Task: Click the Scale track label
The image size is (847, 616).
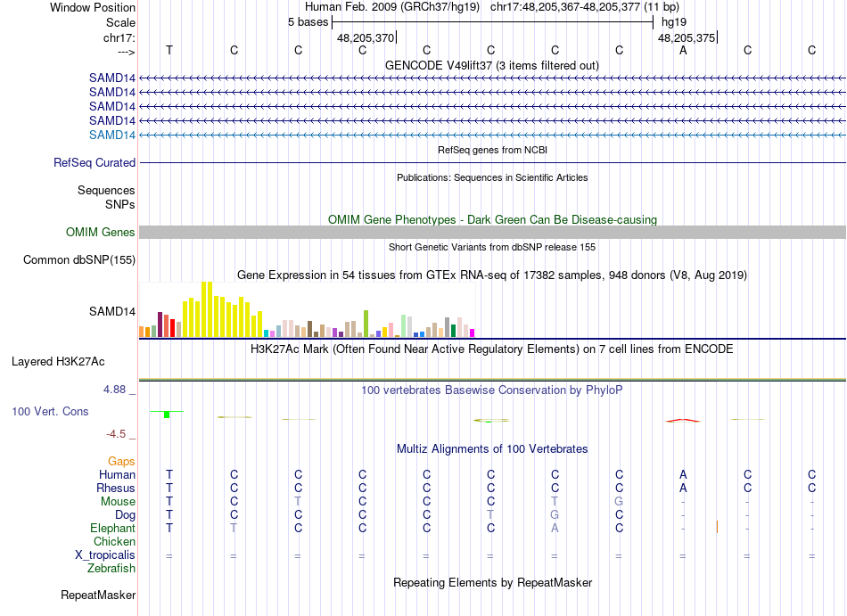Action: click(120, 22)
